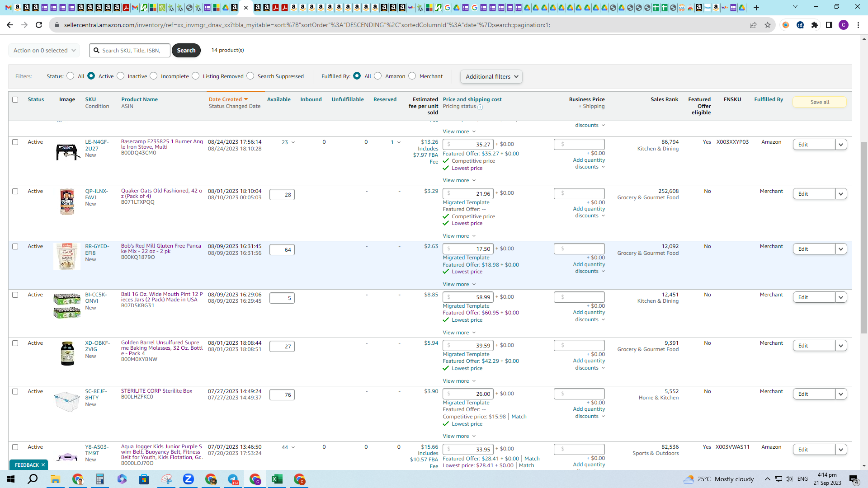The image size is (868, 488).
Task: Open the browser extensions puzzle icon
Action: click(x=815, y=25)
